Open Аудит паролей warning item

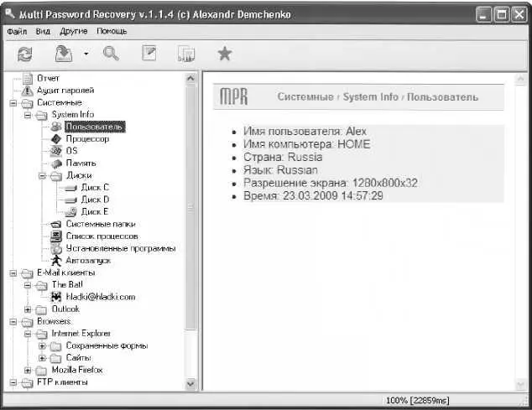click(65, 91)
